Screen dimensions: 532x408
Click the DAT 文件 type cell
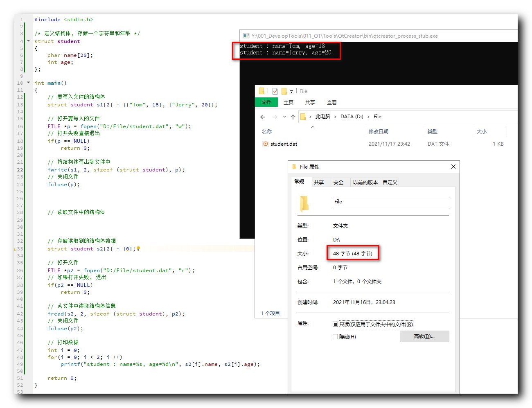click(x=438, y=144)
